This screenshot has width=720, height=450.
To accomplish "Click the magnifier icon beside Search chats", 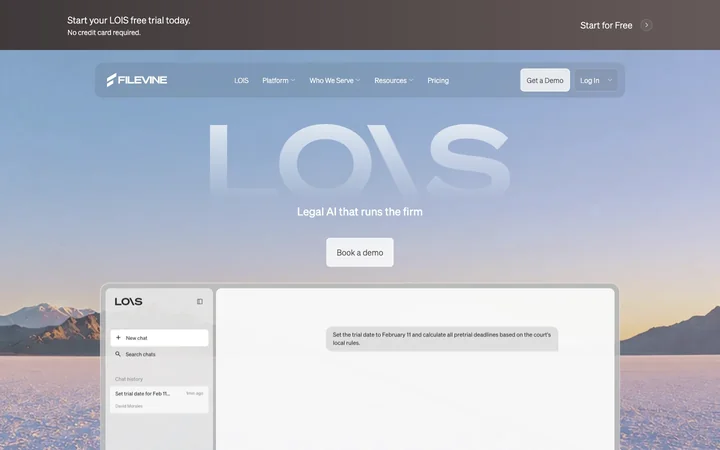I will [118, 354].
